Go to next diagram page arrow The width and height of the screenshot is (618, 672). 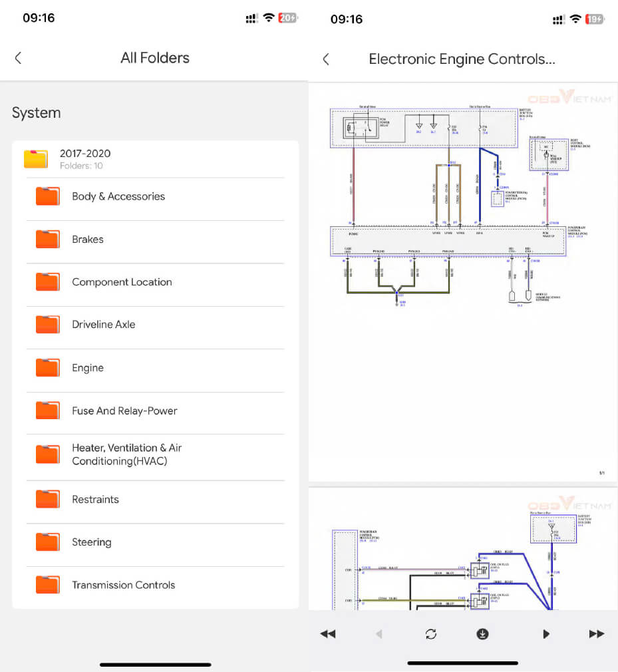click(546, 634)
